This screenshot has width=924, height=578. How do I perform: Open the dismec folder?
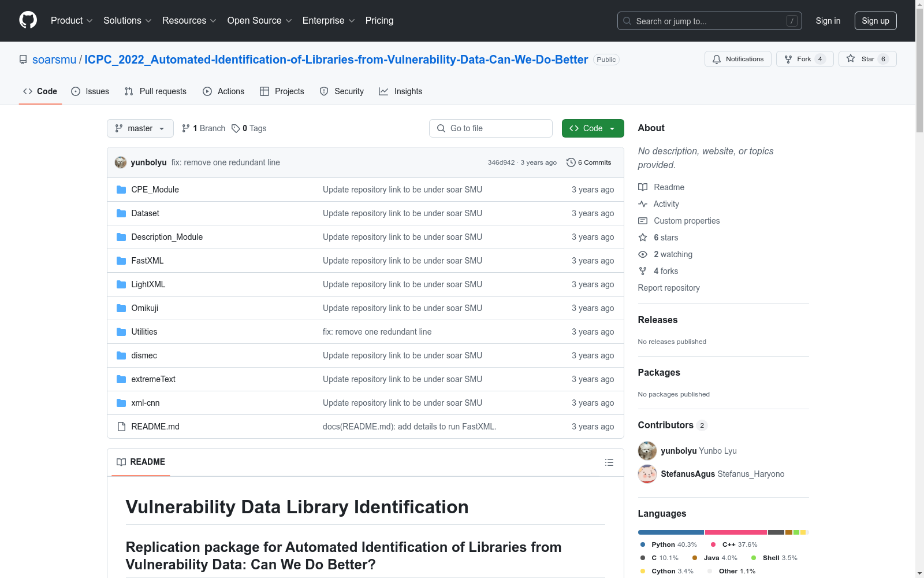[x=144, y=355]
